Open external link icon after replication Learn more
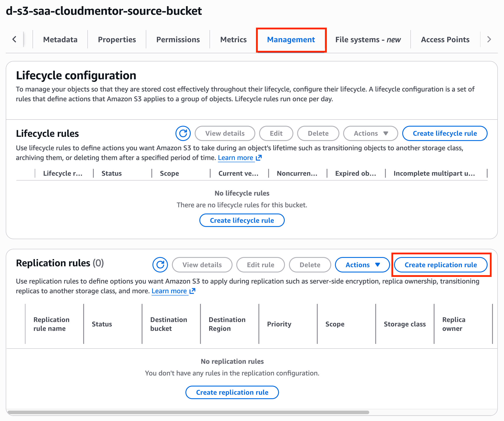Image resolution: width=504 pixels, height=421 pixels. (192, 291)
